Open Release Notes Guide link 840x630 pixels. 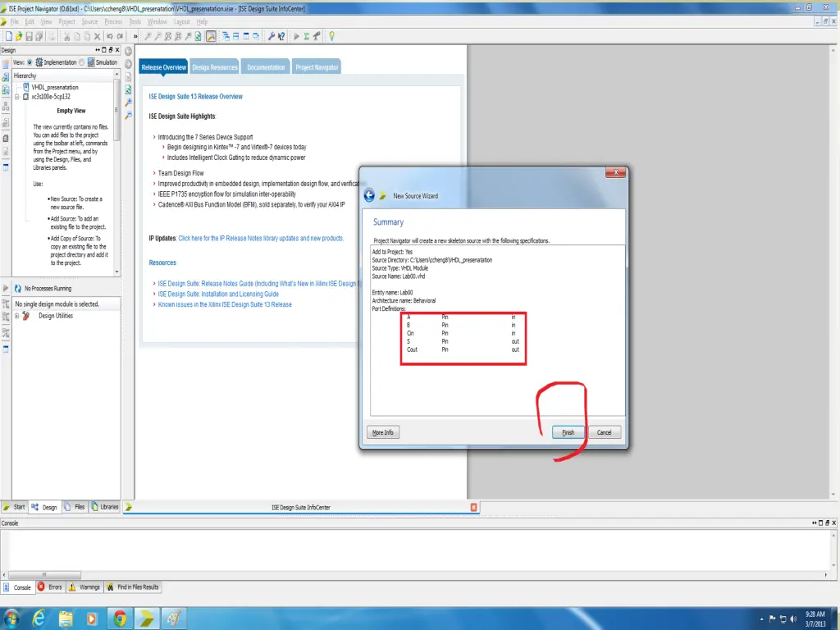tap(258, 283)
